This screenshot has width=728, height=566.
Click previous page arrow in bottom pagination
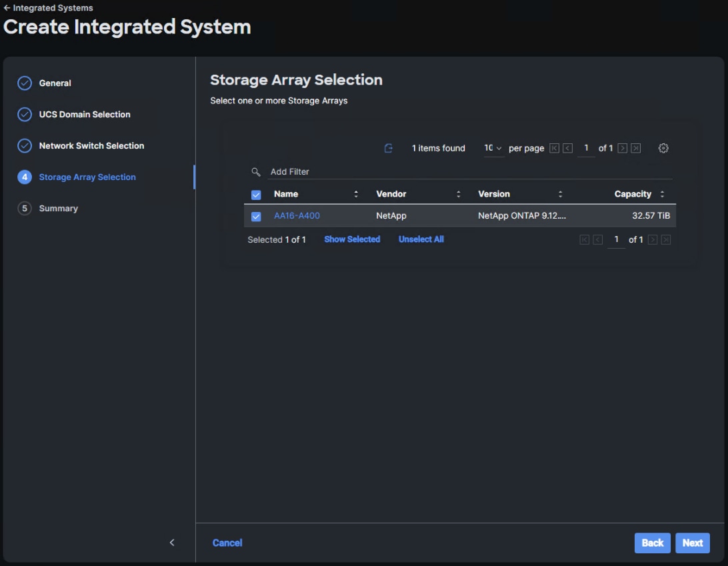pos(598,239)
